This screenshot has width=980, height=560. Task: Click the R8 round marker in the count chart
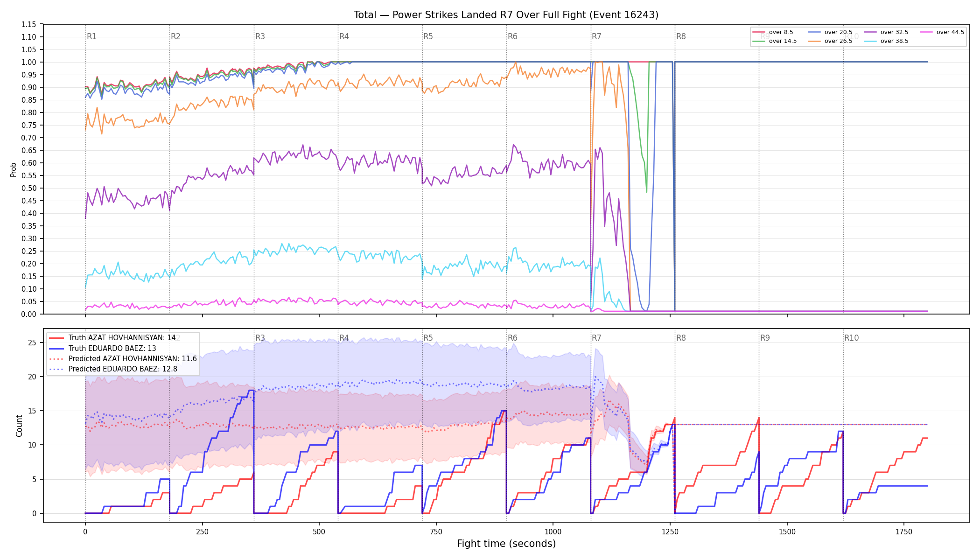click(681, 338)
